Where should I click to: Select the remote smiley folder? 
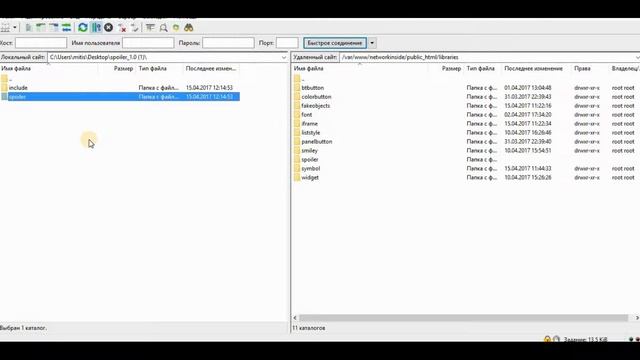pos(466,151)
